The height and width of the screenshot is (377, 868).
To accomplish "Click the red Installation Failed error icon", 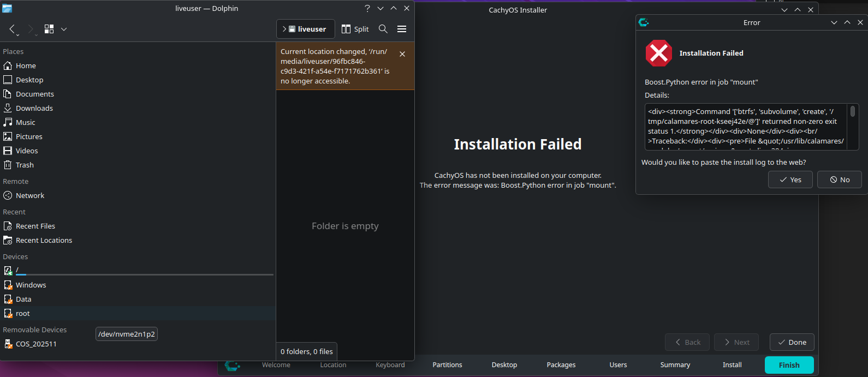I will click(x=659, y=53).
